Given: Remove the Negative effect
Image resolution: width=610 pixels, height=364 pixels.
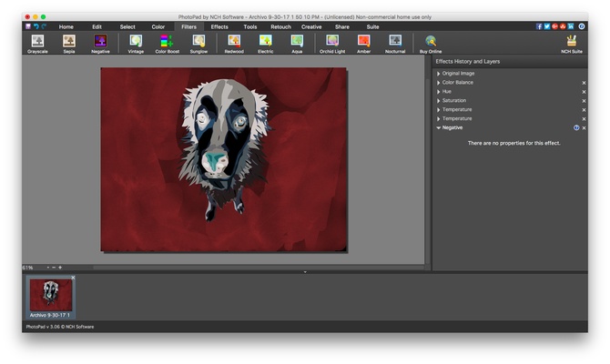Looking at the screenshot, I should (584, 128).
